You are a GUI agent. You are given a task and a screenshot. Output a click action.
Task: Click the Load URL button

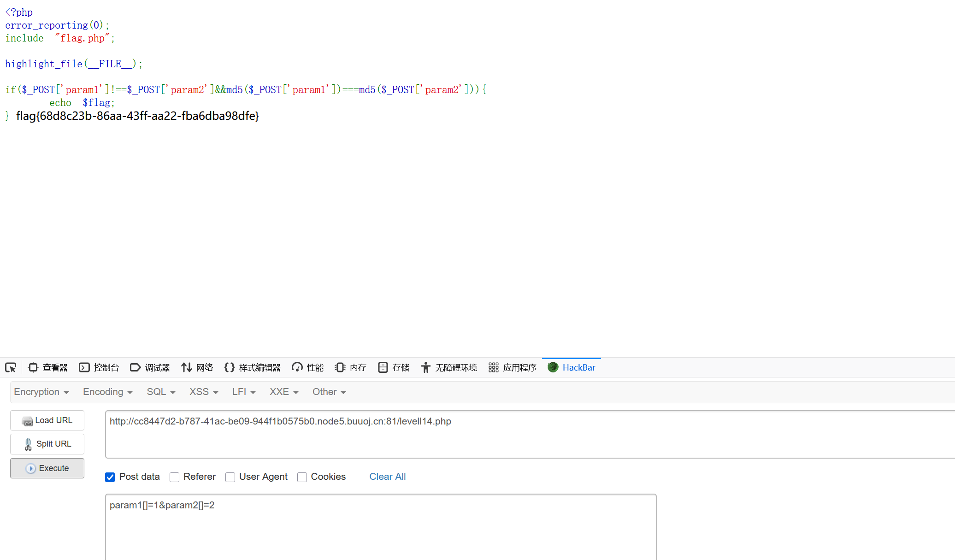[47, 420]
